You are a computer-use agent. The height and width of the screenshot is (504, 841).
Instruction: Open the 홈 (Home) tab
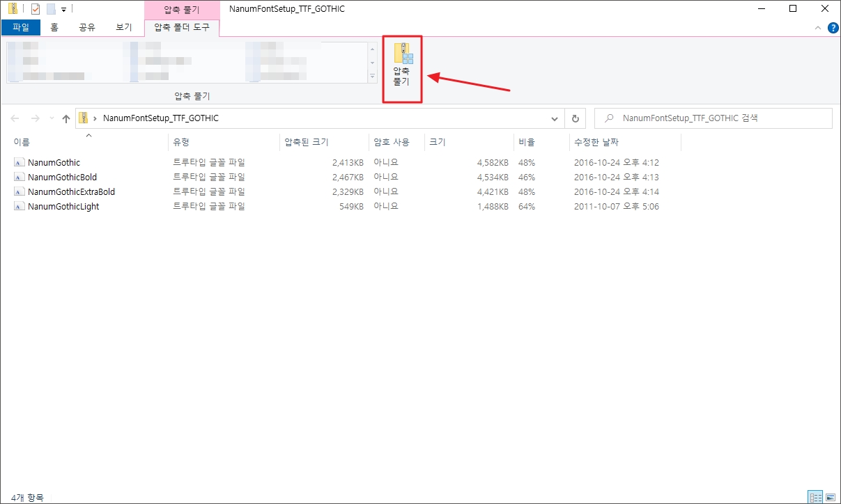[x=54, y=28]
